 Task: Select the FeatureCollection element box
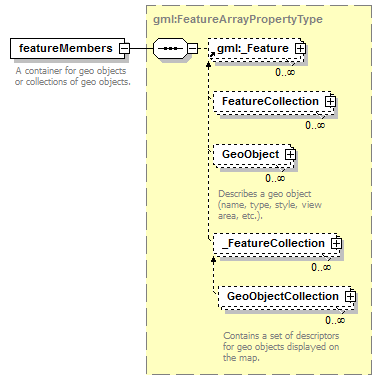coord(274,102)
